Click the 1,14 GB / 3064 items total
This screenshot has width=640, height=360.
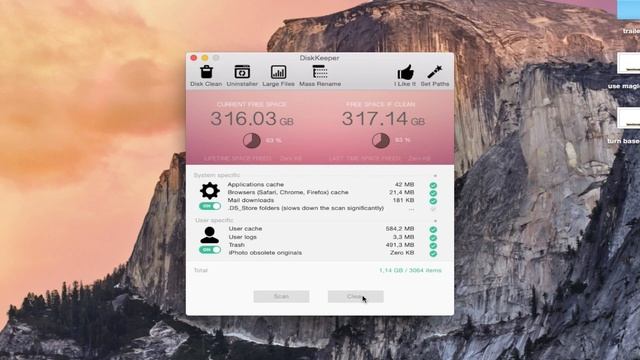(x=410, y=270)
